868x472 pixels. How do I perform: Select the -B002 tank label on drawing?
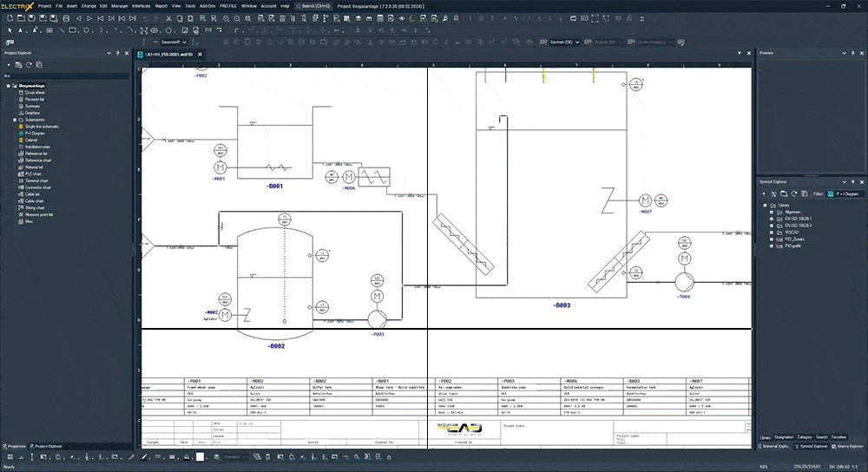[x=276, y=346]
